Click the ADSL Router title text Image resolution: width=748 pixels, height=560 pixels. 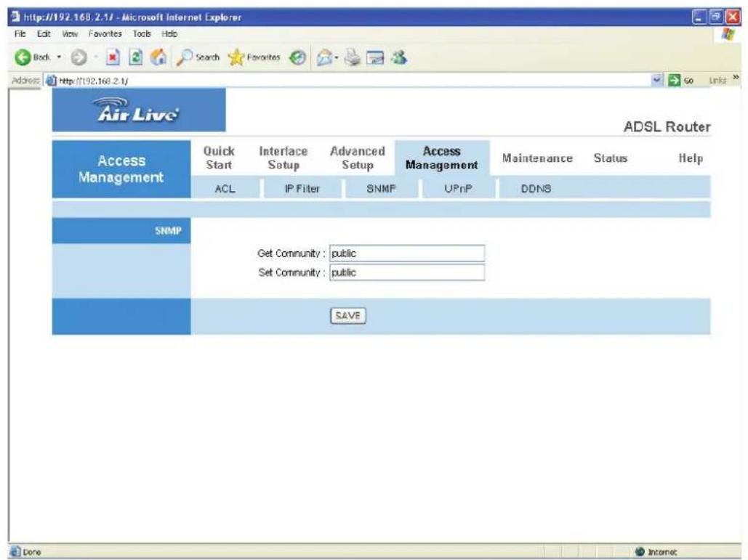tap(667, 127)
